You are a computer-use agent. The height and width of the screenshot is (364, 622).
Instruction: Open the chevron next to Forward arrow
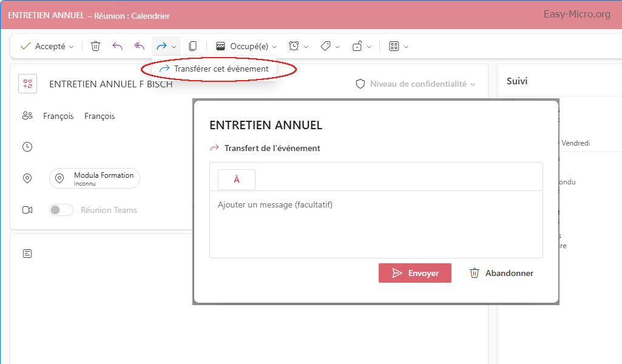tap(174, 47)
